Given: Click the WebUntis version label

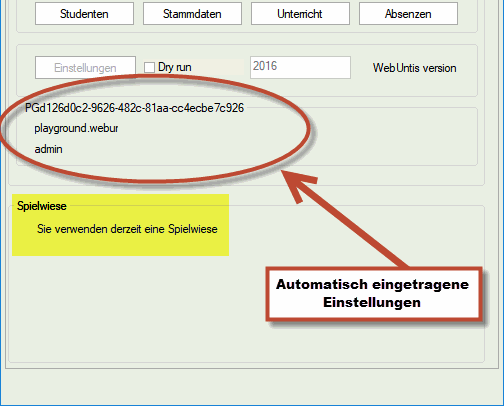Looking at the screenshot, I should [x=414, y=68].
